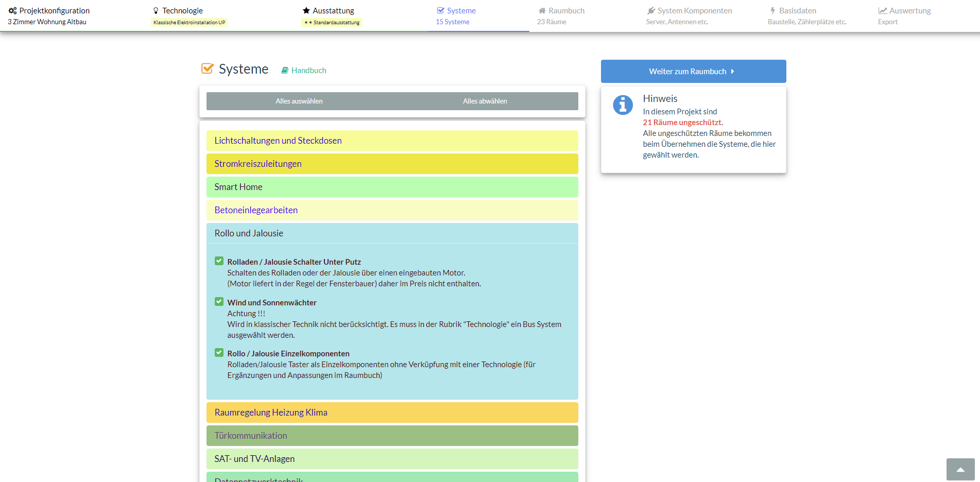Click the scroll-to-top arrow button
The width and height of the screenshot is (980, 482).
click(960, 469)
